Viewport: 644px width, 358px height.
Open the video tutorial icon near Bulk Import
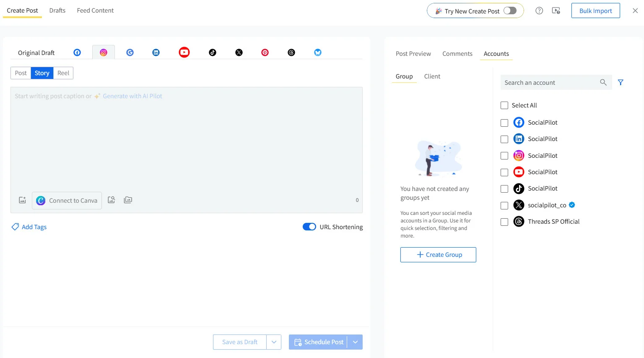tap(556, 11)
